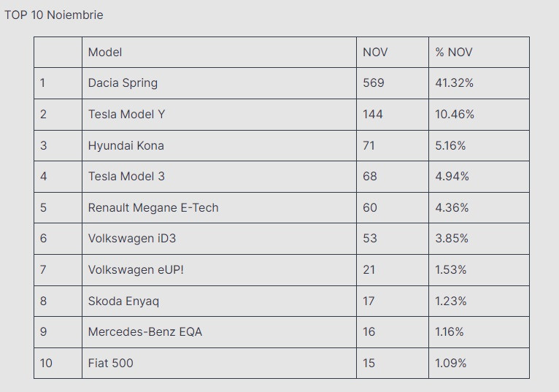The width and height of the screenshot is (559, 392).
Task: Click rank number 10 cell
Action: [x=46, y=363]
